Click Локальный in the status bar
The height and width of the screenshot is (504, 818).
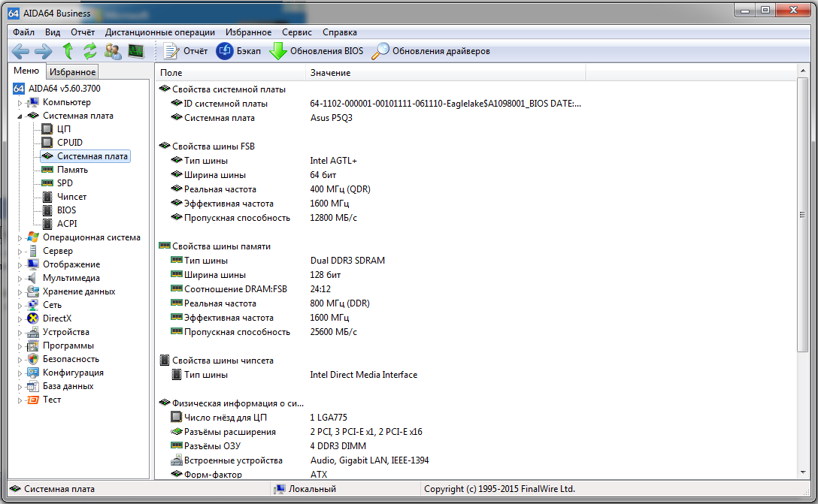pos(312,489)
